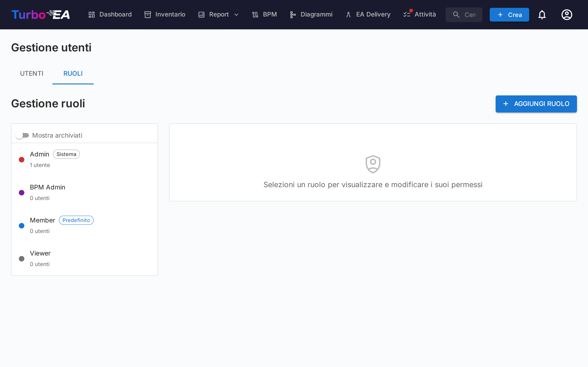Open the Report menu
Image resolution: width=588 pixels, height=367 pixels.
click(218, 14)
